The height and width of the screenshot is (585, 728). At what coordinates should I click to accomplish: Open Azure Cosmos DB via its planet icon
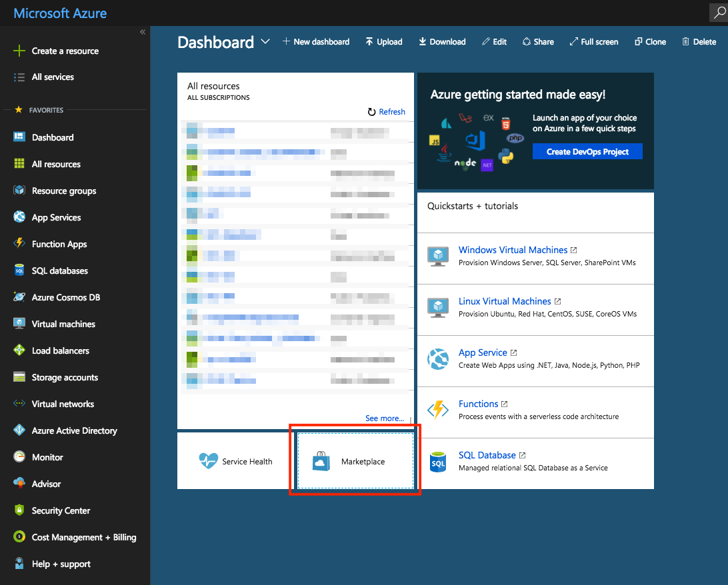(x=19, y=297)
